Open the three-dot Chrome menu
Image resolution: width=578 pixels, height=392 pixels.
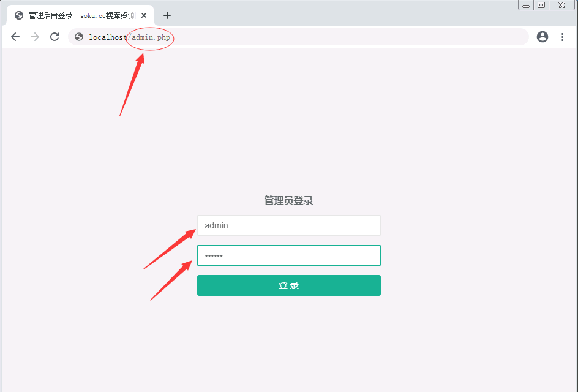point(562,37)
